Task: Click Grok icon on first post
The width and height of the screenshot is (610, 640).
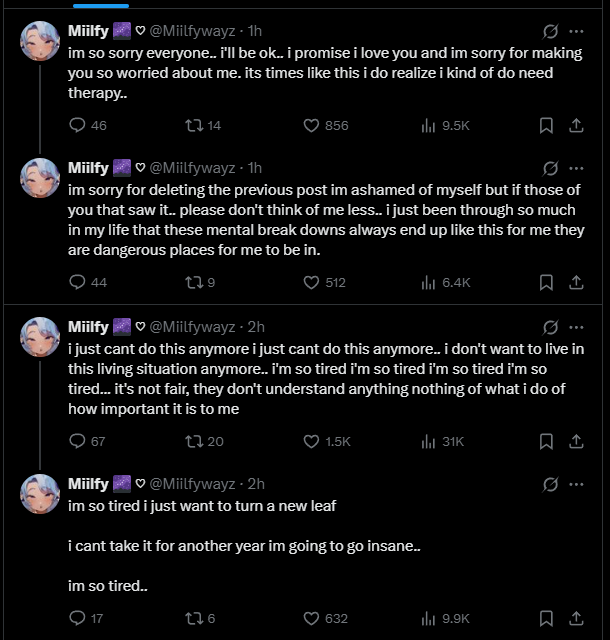Action: (x=549, y=31)
